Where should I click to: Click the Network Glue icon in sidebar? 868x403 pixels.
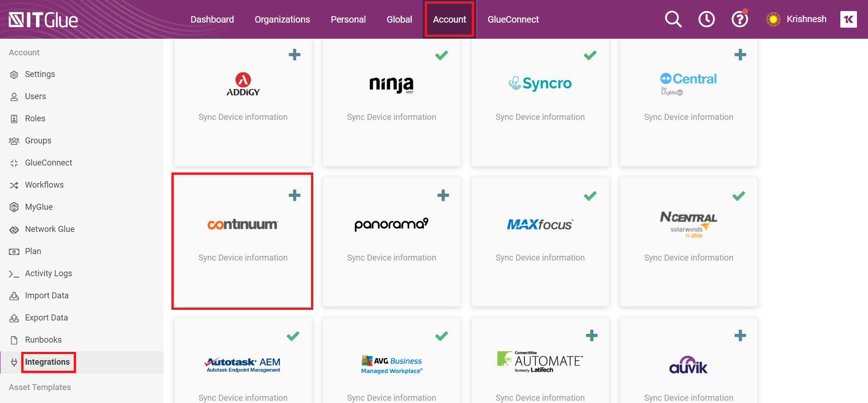tap(14, 230)
